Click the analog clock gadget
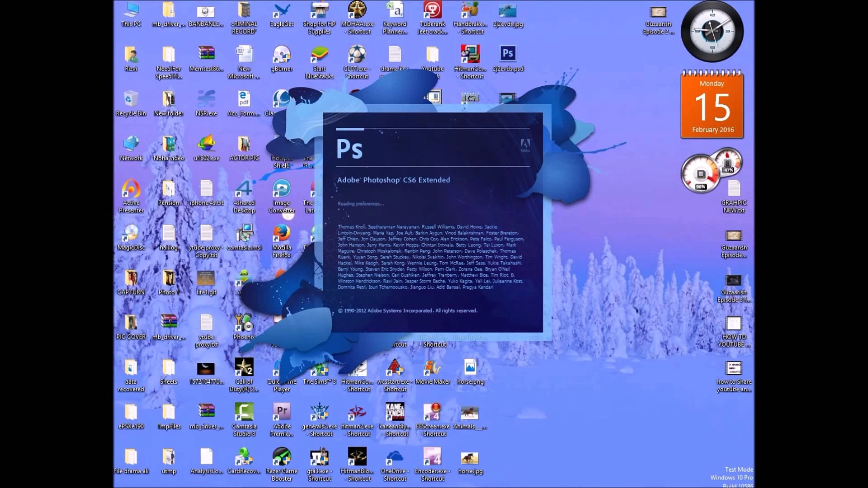 tap(712, 32)
